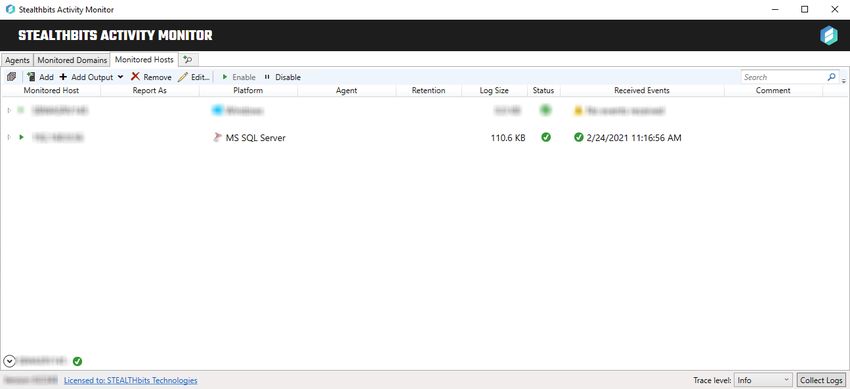Click the green check beside 2/24/2021 timestamp
850x389 pixels.
(x=578, y=138)
